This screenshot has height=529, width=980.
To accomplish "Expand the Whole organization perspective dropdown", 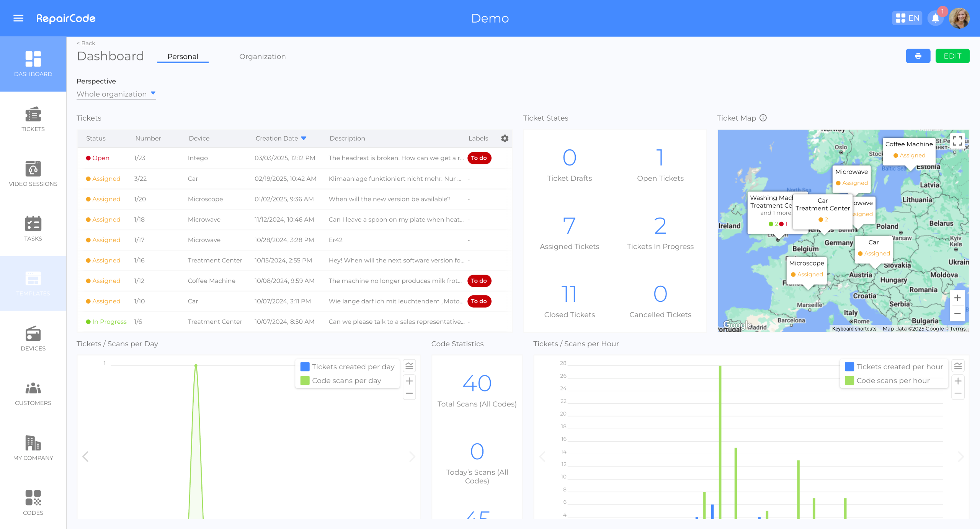I will 116,94.
